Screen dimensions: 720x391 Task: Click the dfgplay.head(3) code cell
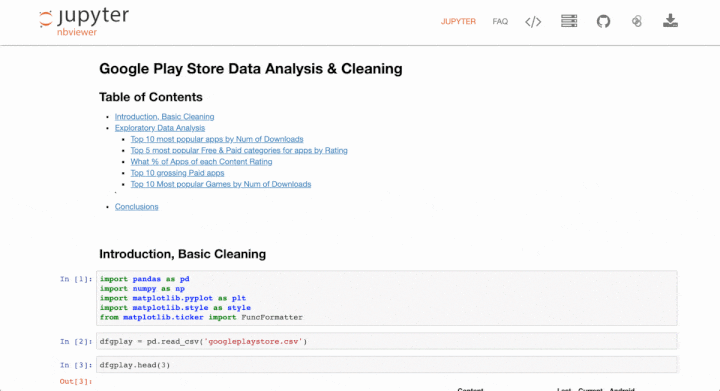tap(387, 365)
